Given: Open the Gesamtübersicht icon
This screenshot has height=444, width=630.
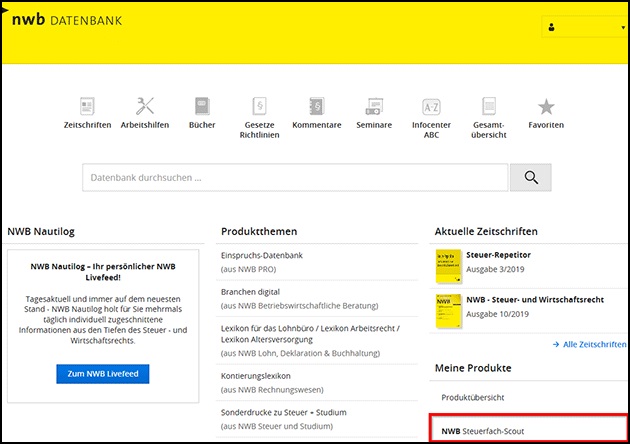Looking at the screenshot, I should coord(489,106).
